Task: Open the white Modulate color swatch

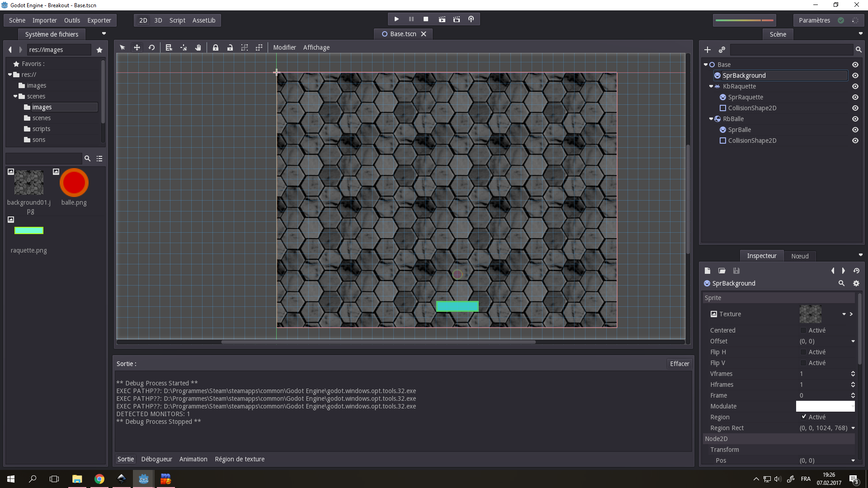Action: pyautogui.click(x=825, y=406)
